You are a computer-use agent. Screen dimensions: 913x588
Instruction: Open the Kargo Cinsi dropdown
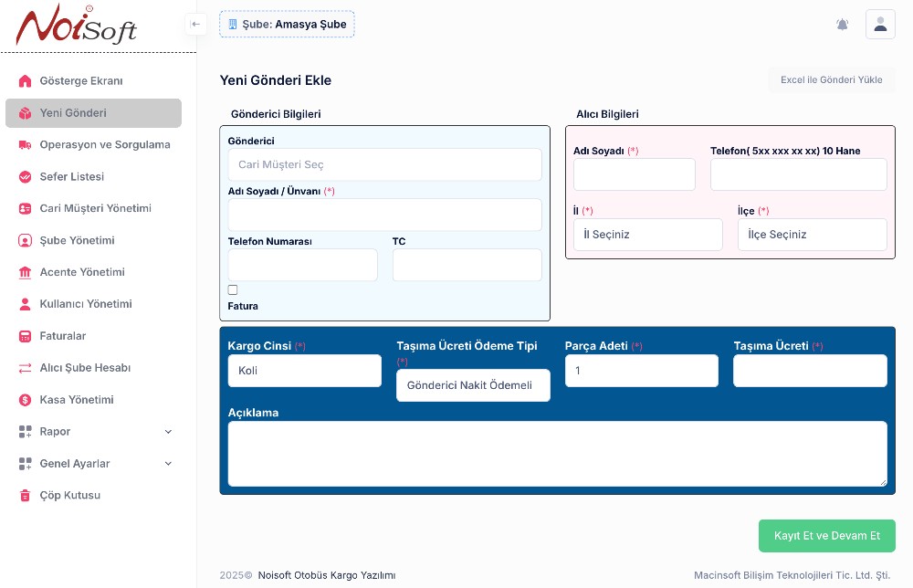[304, 371]
